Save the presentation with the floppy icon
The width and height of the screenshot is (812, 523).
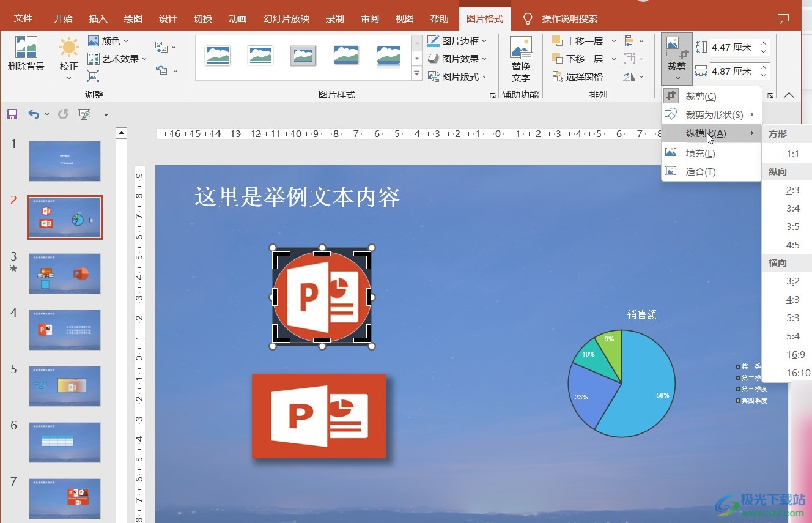click(12, 114)
